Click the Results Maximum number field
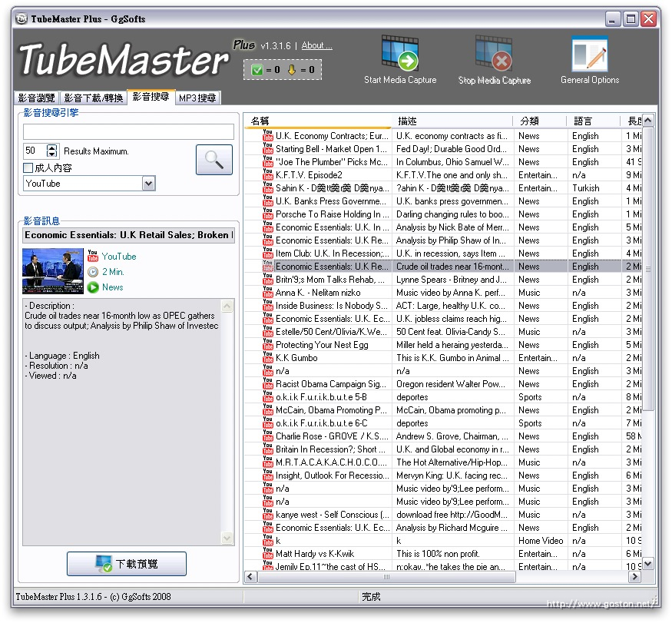This screenshot has width=672, height=623. (x=35, y=151)
